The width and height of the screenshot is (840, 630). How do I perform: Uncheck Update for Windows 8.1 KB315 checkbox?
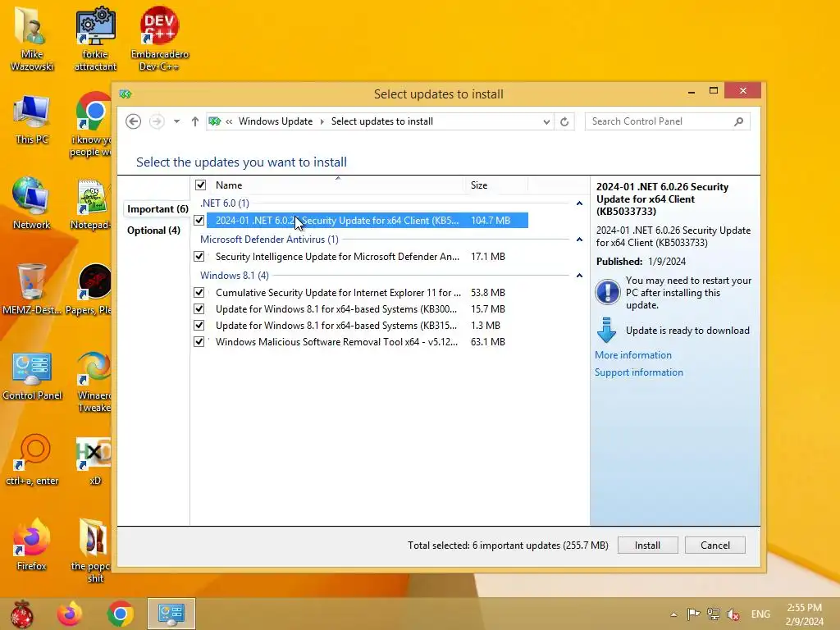pos(199,325)
